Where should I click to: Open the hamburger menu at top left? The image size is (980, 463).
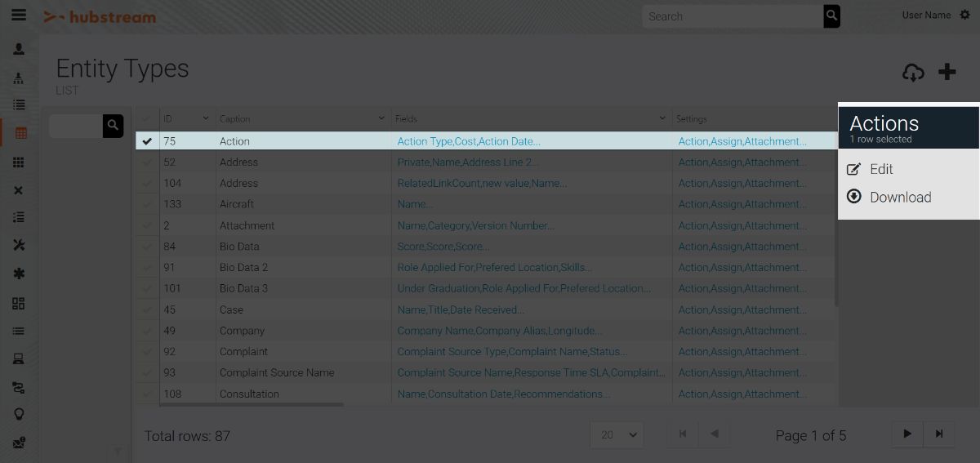[18, 16]
